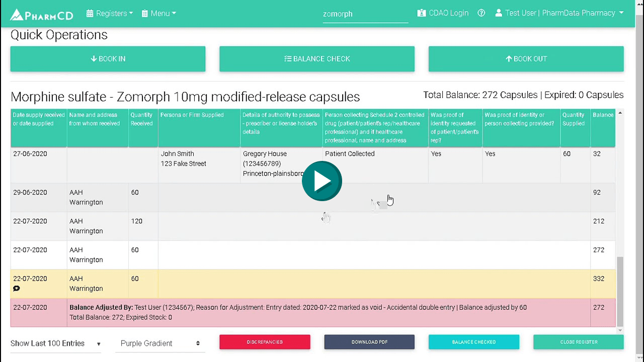Click balance 272 in the pink adjustment row
This screenshot has width=644, height=362.
[599, 307]
